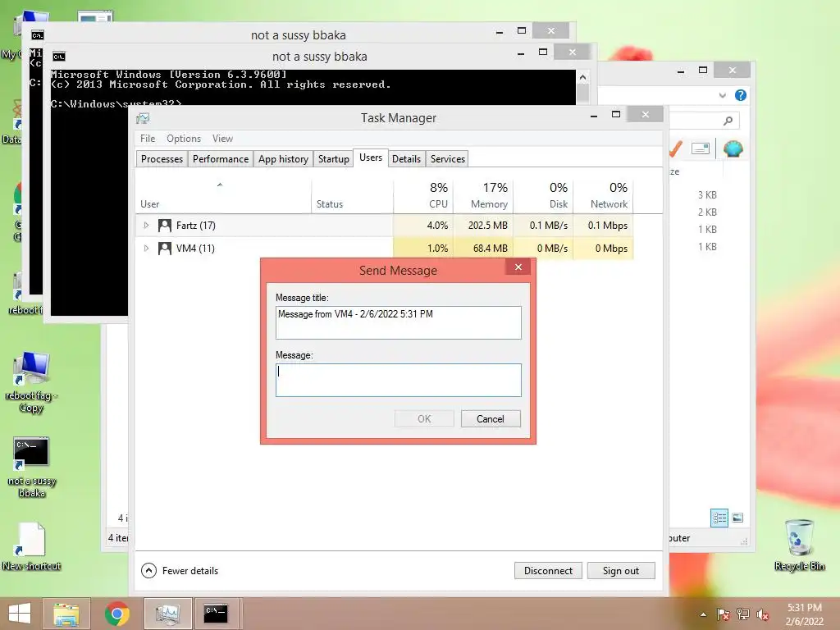Click the search magnifier in File Explorer
The height and width of the screenshot is (630, 840).
[728, 121]
